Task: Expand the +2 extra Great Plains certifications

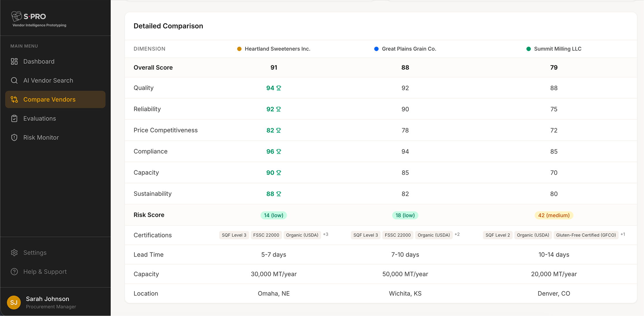Action: click(457, 234)
